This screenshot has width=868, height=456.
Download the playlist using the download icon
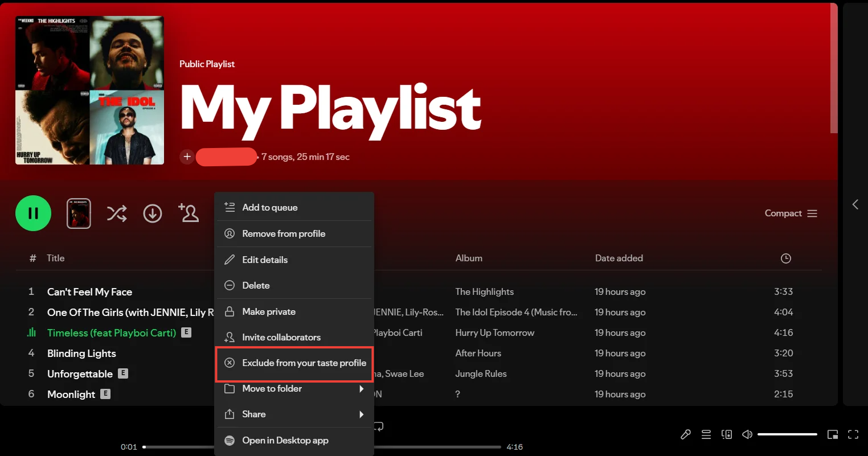point(152,213)
